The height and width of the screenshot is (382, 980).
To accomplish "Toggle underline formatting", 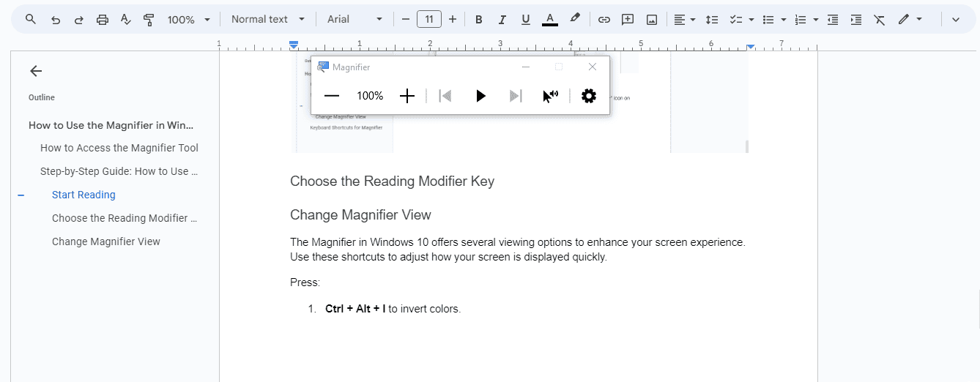I will [x=525, y=20].
